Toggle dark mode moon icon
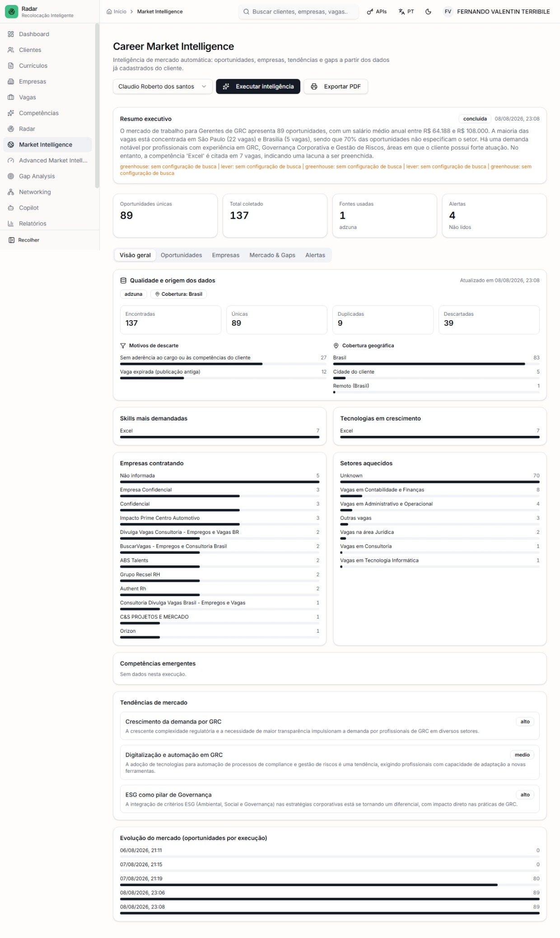Viewport: 560px width, 938px height. (x=428, y=12)
